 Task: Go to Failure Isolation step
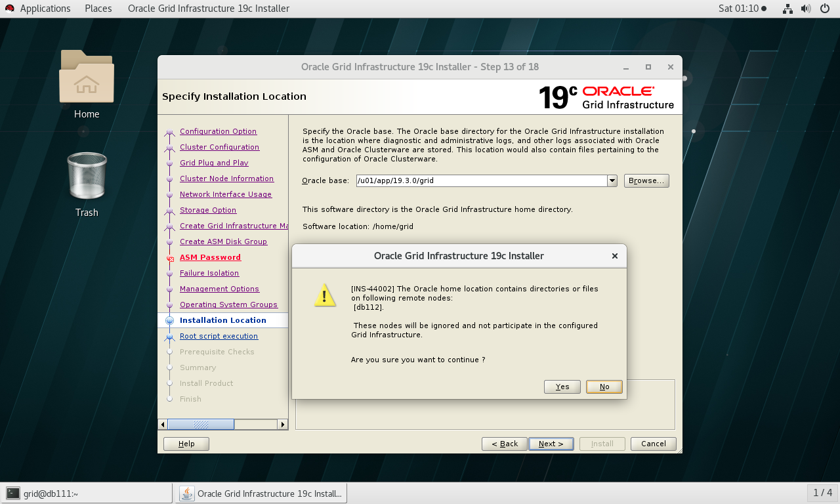(x=209, y=273)
